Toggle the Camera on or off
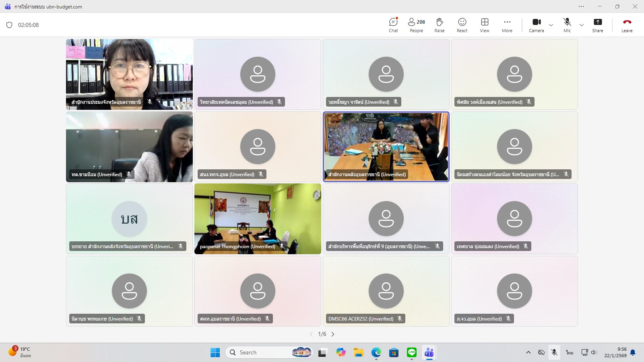The width and height of the screenshot is (644, 362). [536, 25]
